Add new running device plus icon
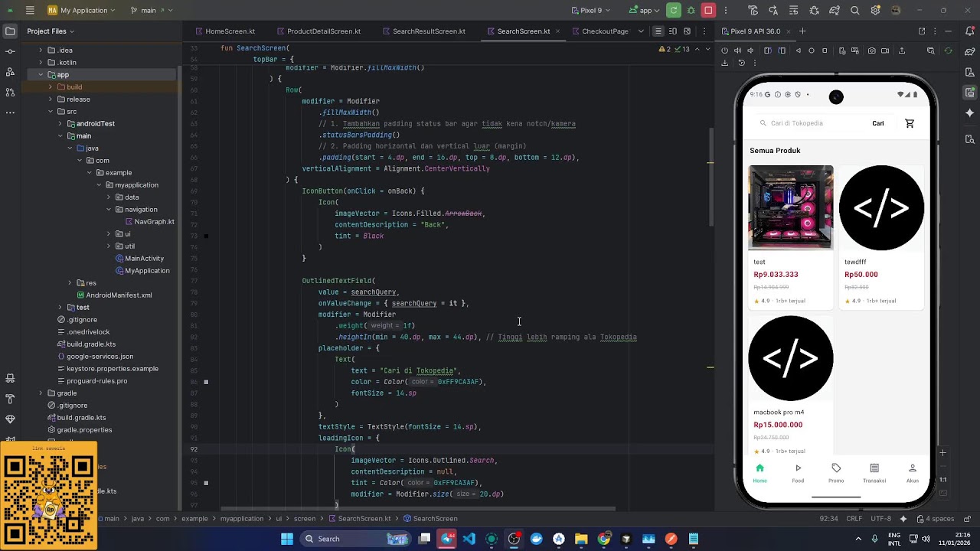 pyautogui.click(x=802, y=31)
